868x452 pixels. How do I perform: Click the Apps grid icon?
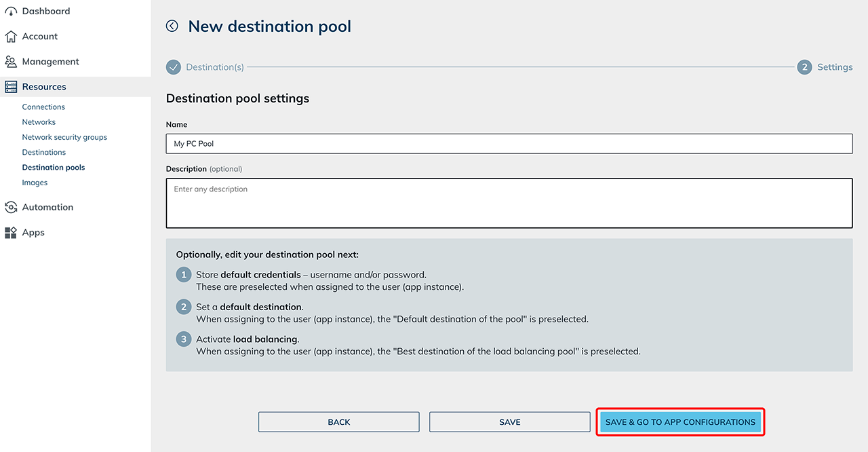(11, 233)
